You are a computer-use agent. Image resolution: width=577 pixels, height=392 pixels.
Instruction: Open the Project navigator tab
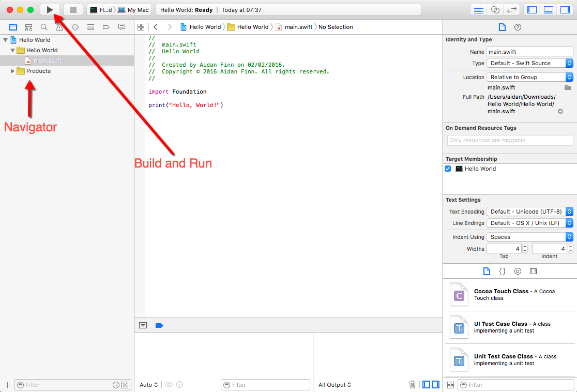(13, 27)
